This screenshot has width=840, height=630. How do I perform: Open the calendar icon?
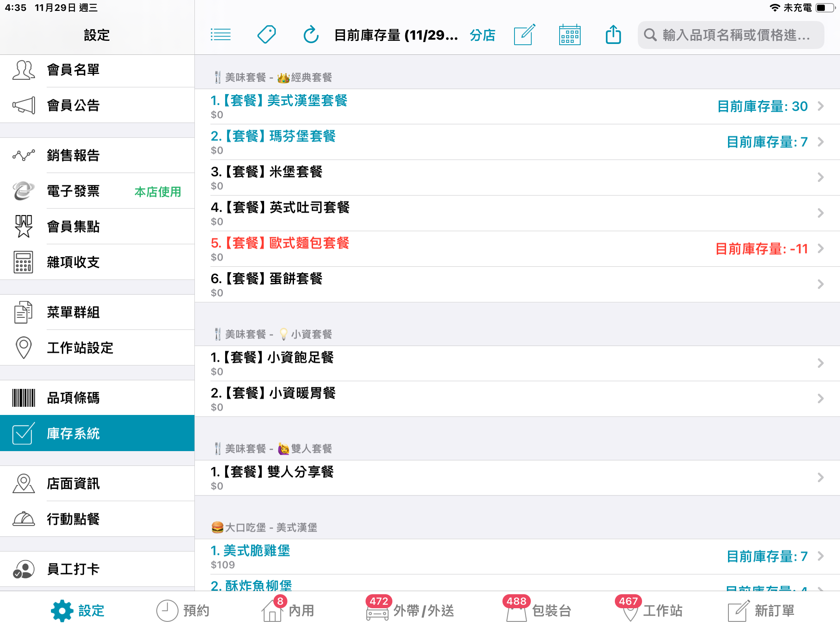[x=570, y=35]
